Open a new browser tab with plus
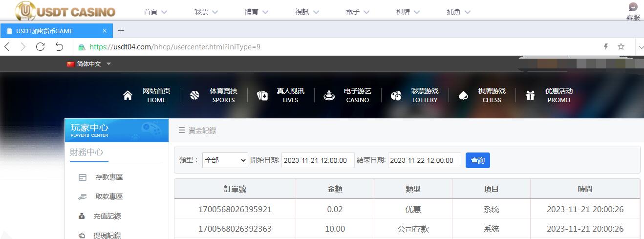The width and height of the screenshot is (644, 239). (121, 31)
